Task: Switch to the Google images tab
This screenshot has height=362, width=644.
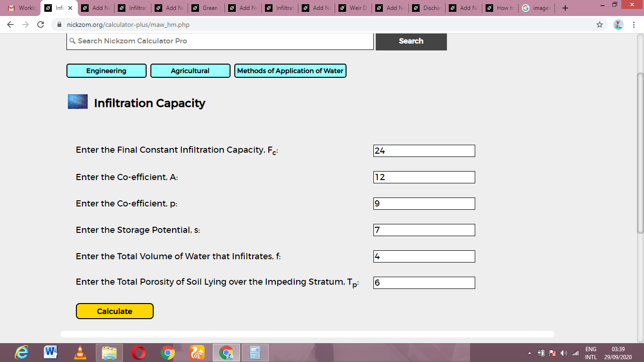Action: (537, 8)
